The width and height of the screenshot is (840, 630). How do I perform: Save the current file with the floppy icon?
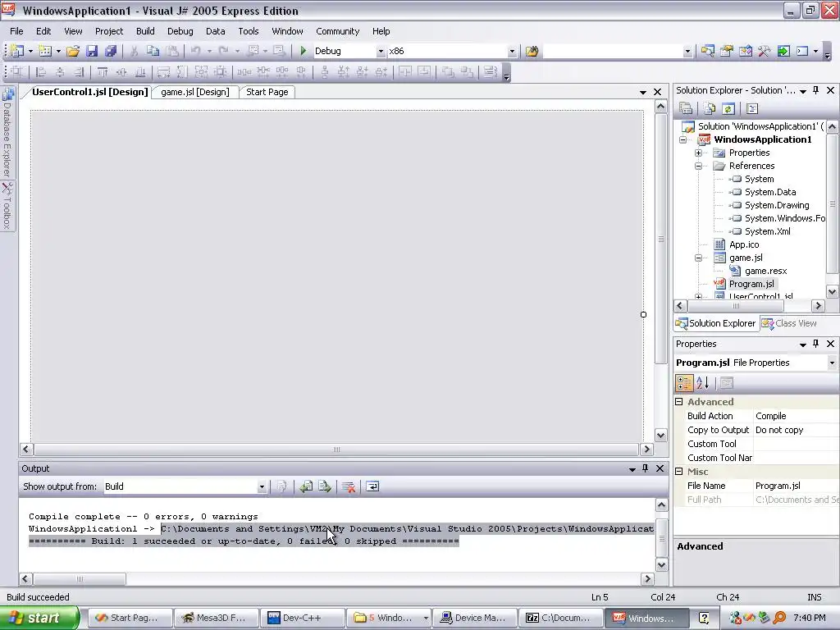(x=92, y=51)
